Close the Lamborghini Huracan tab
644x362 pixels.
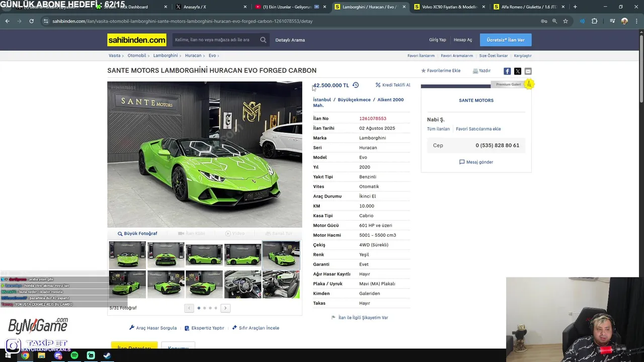404,7
